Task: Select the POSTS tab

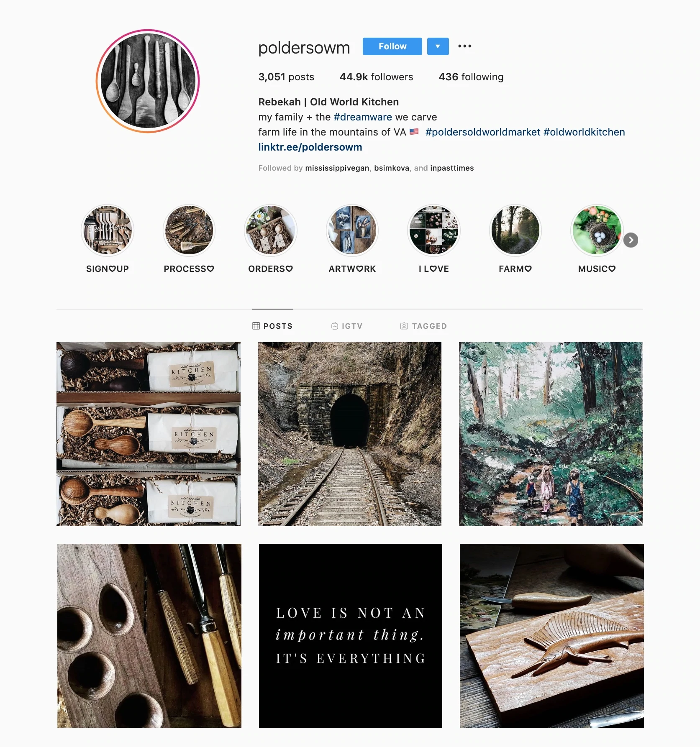Action: [x=273, y=326]
